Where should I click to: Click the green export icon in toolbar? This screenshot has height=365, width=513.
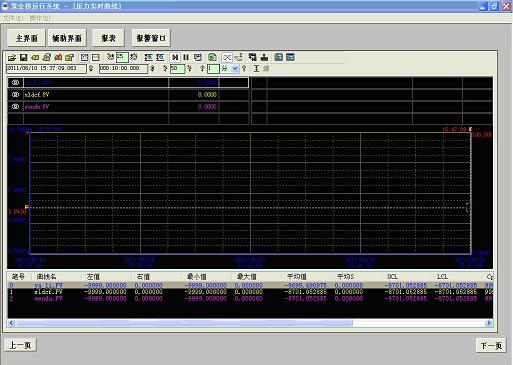tap(212, 57)
